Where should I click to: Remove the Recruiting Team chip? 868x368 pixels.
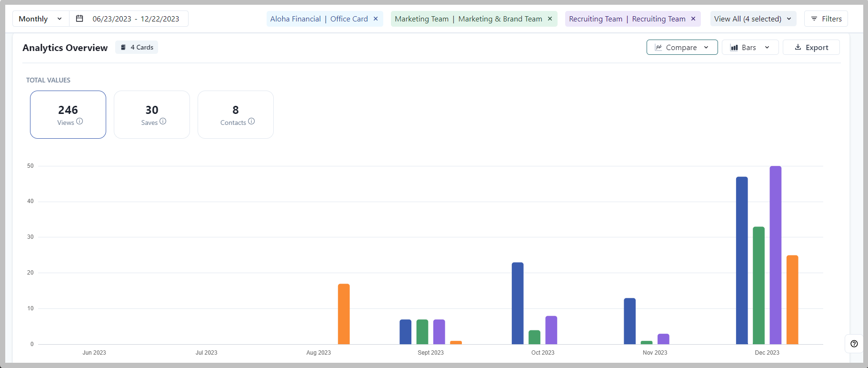point(693,19)
